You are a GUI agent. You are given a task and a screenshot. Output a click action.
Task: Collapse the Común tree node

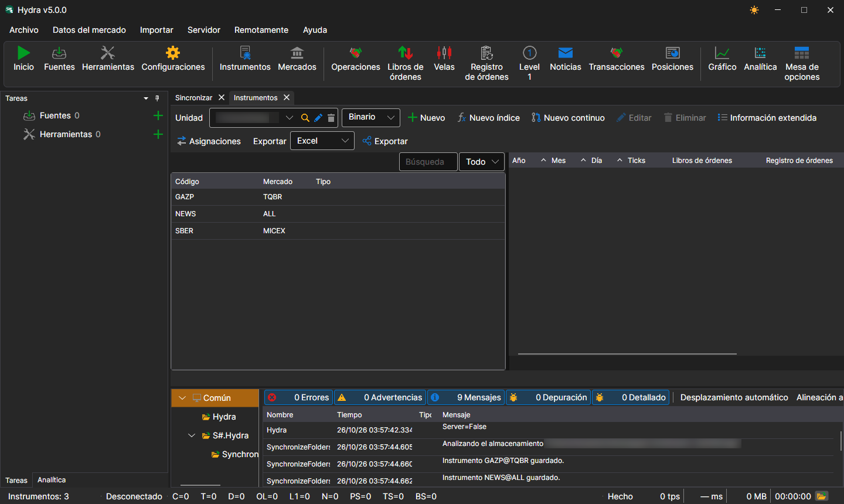click(x=182, y=398)
